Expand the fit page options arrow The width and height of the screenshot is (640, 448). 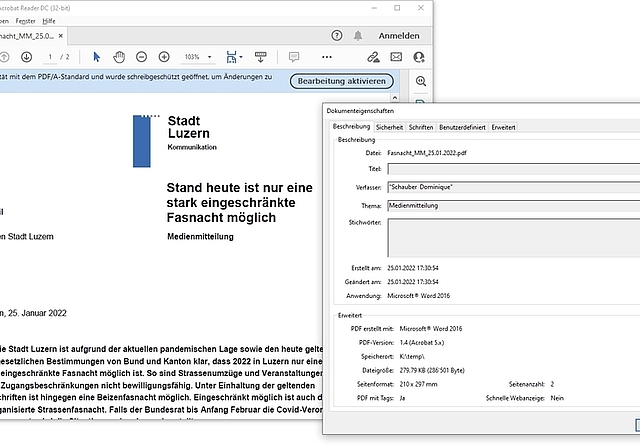[x=241, y=57]
